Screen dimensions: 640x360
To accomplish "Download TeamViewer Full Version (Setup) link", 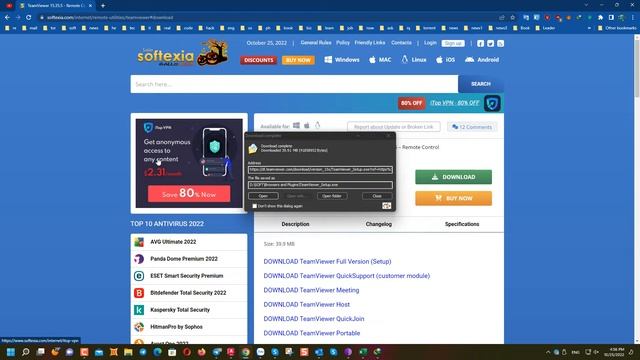I will tap(327, 261).
